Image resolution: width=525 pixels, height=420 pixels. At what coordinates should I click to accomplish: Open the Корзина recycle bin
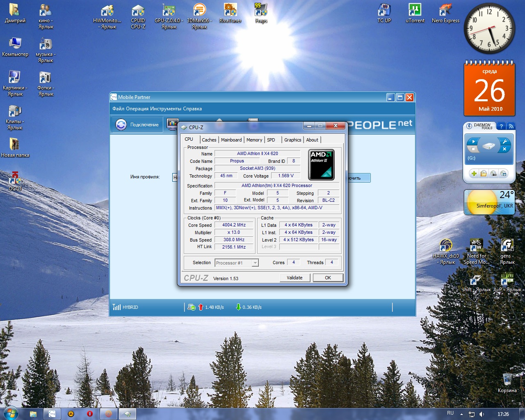point(507,383)
